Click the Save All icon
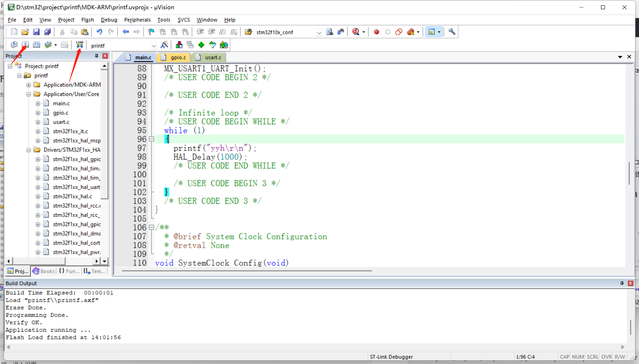This screenshot has width=639, height=364. click(x=47, y=32)
